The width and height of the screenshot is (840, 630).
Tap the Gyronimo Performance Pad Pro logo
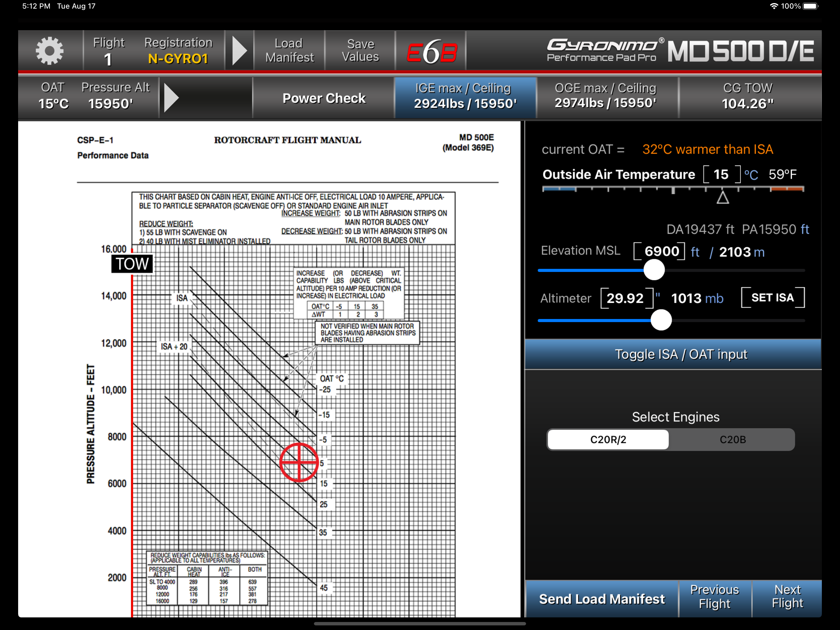click(x=605, y=50)
